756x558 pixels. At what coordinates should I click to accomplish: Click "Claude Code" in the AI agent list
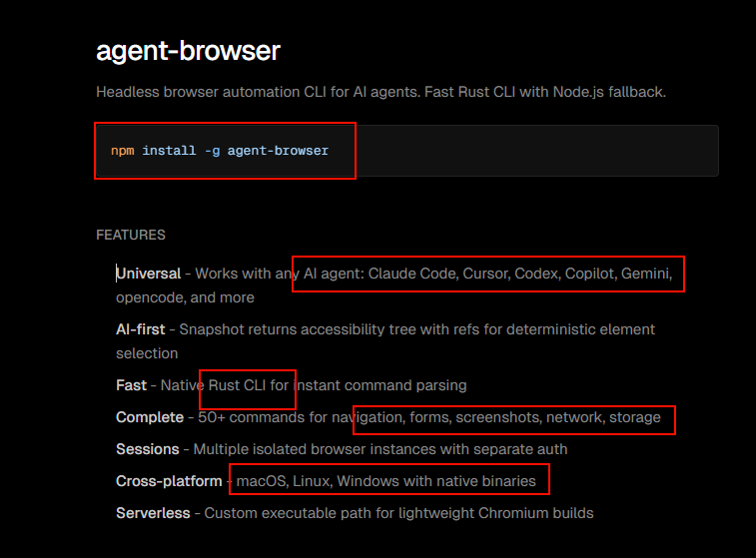410,274
